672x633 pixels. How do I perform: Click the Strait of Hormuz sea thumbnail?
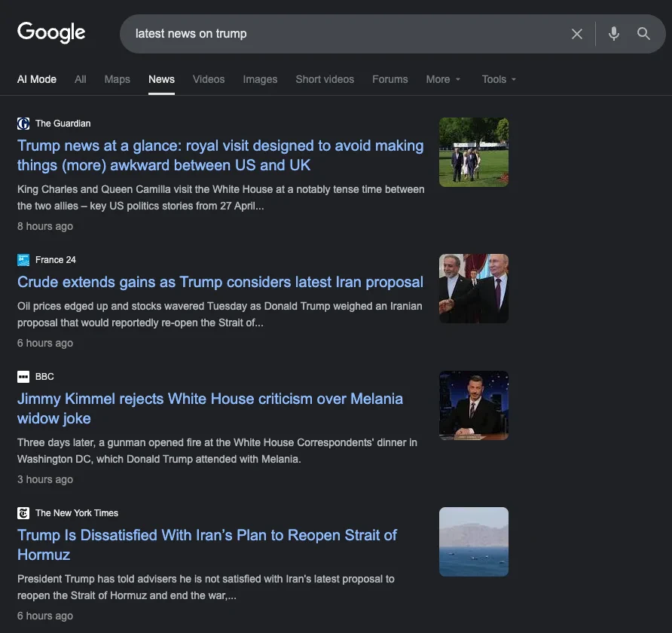click(474, 542)
